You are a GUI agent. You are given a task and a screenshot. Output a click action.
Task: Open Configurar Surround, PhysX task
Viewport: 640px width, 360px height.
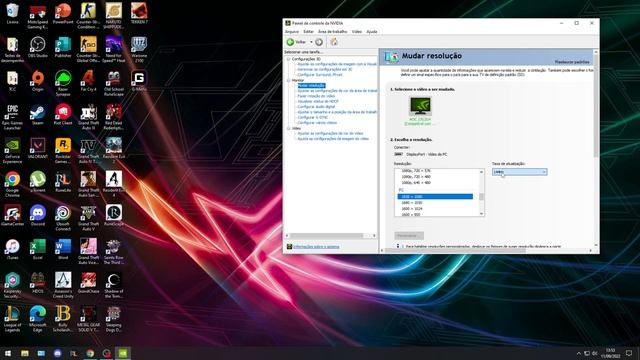tap(320, 75)
